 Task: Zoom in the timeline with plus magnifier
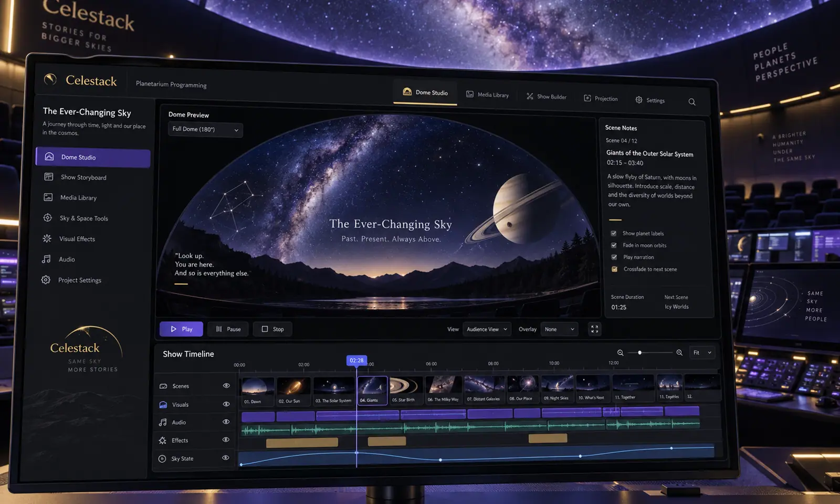(x=679, y=353)
